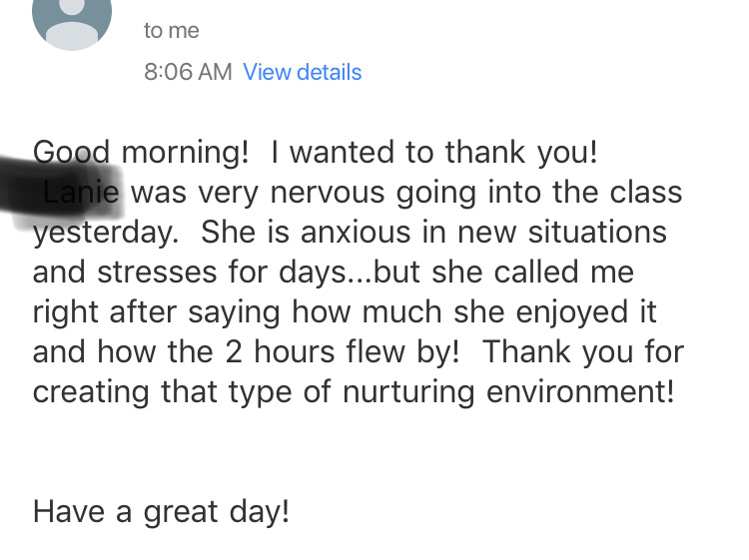Viewport: 749px width, 560px height.
Task: Click the "Have a great day!" closing line
Action: click(161, 512)
